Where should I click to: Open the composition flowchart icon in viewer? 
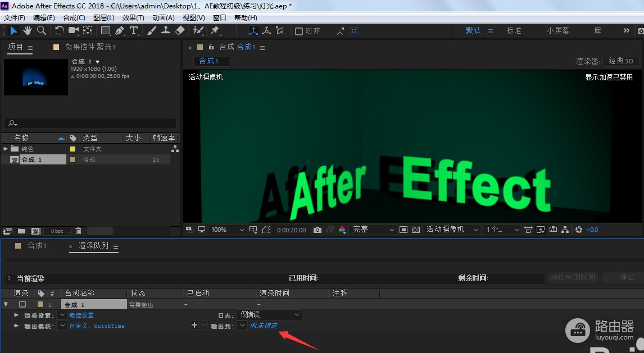pyautogui.click(x=565, y=230)
